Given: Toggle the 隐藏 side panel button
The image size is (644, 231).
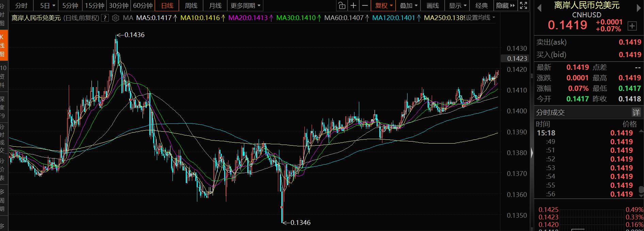Looking at the screenshot, I should click(x=506, y=5).
